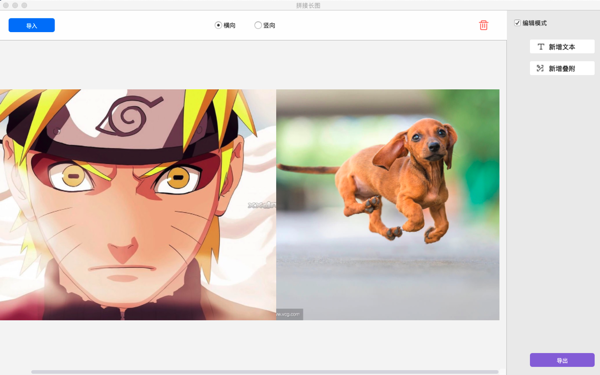Screen dimensions: 600x375
Task: Click the red trash delete icon
Action: [x=483, y=25]
